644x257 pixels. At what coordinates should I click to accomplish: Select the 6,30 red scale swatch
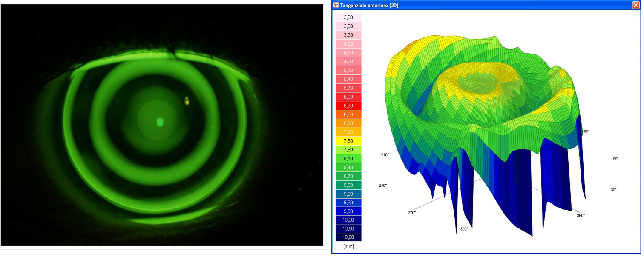[x=348, y=106]
